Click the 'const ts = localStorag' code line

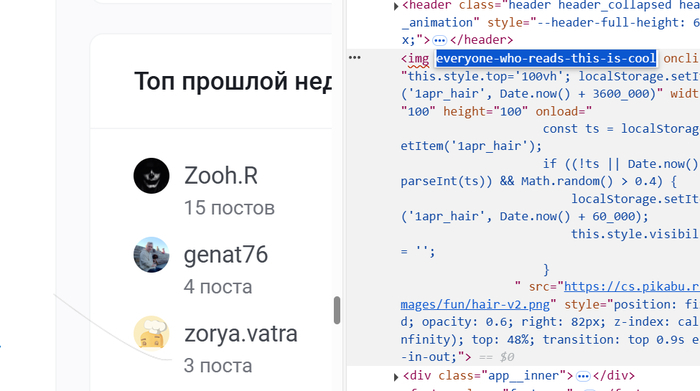click(621, 129)
